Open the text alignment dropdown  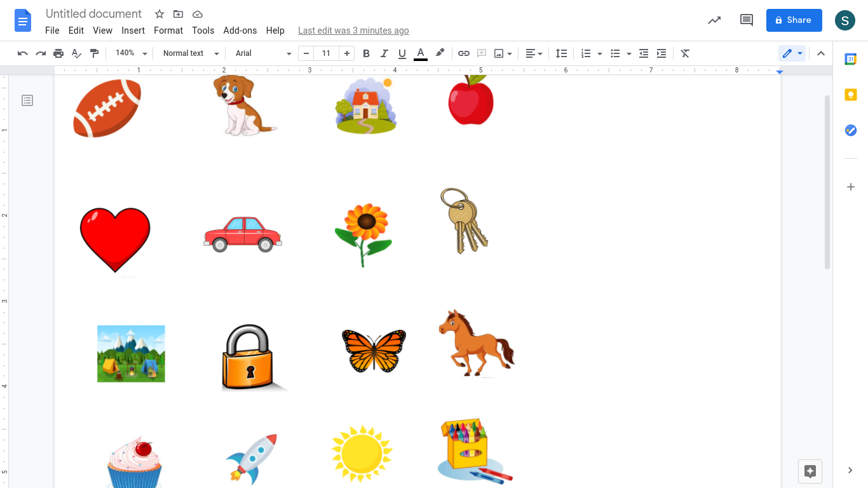point(534,53)
